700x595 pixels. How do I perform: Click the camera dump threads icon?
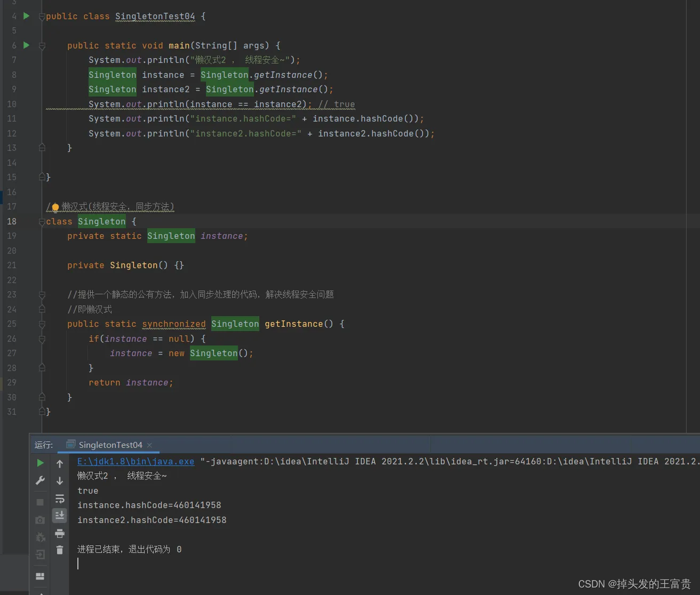point(40,520)
